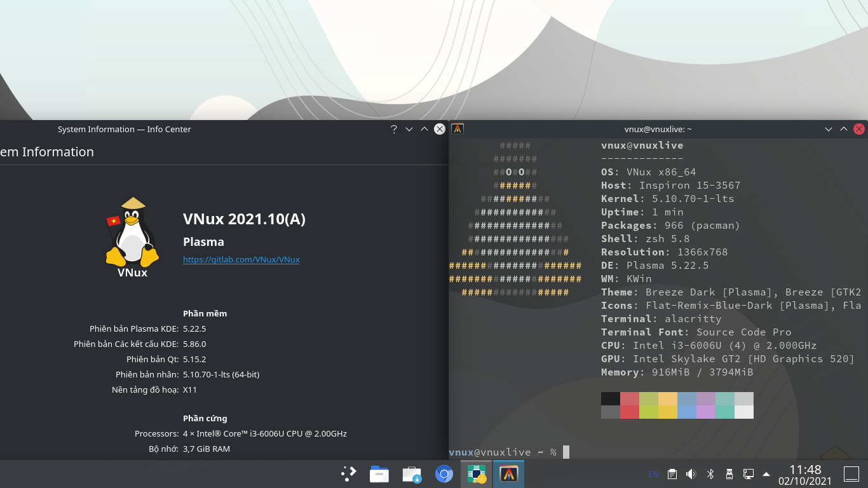This screenshot has height=488, width=868.
Task: Open the KDE application launcher
Action: pos(349,474)
